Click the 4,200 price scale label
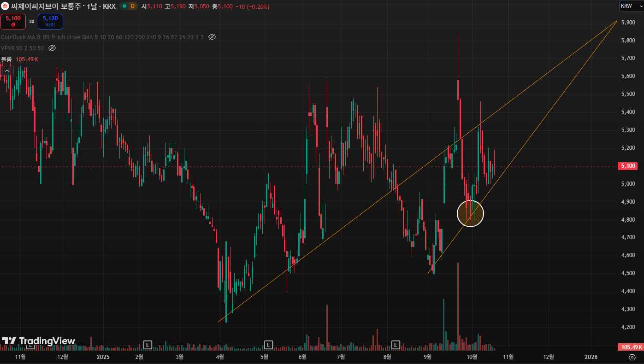Screen dimensions: 644x364 pyautogui.click(x=628, y=327)
